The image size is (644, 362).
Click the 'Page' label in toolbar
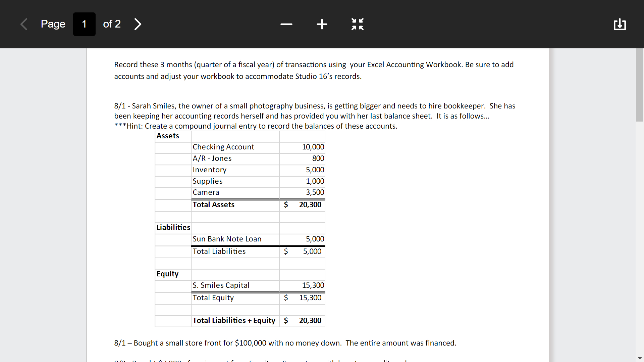point(53,24)
